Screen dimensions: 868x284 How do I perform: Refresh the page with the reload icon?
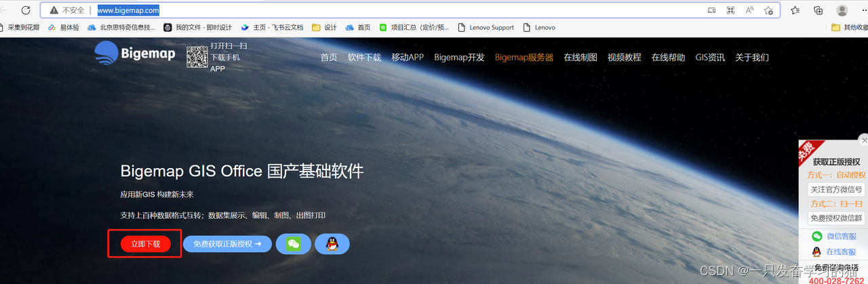(x=26, y=10)
